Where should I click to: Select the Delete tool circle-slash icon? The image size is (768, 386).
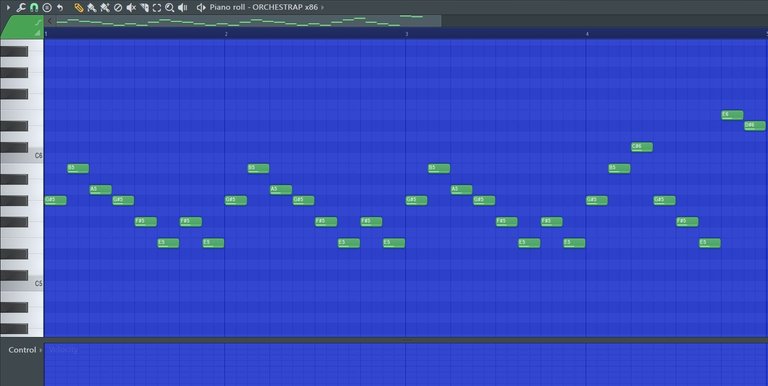click(x=118, y=7)
